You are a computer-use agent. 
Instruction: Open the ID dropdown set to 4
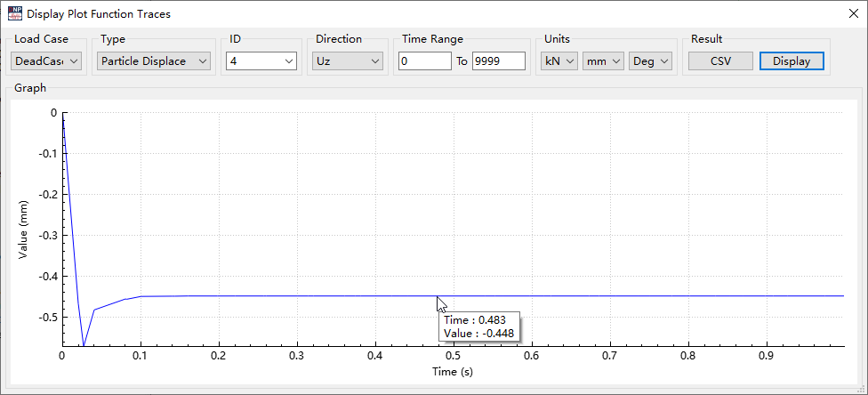[261, 61]
